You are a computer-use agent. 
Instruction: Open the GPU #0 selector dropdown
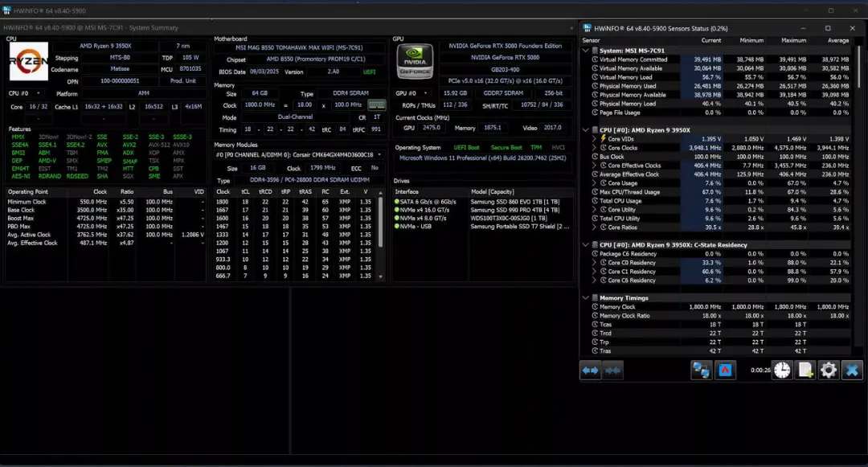tap(411, 93)
